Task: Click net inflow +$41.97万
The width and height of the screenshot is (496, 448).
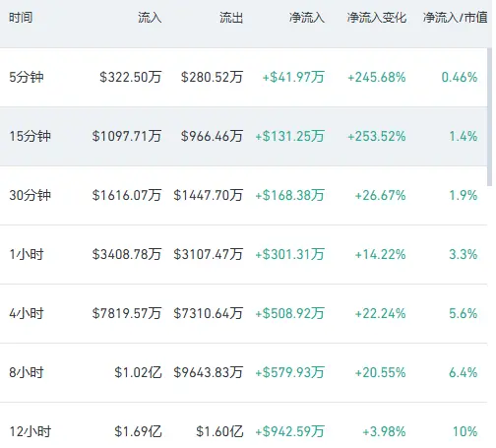Action: pos(293,77)
